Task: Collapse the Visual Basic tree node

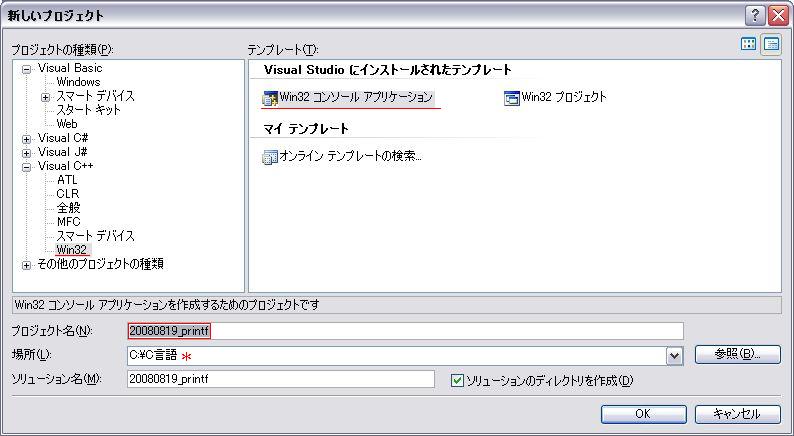Action: coord(26,69)
